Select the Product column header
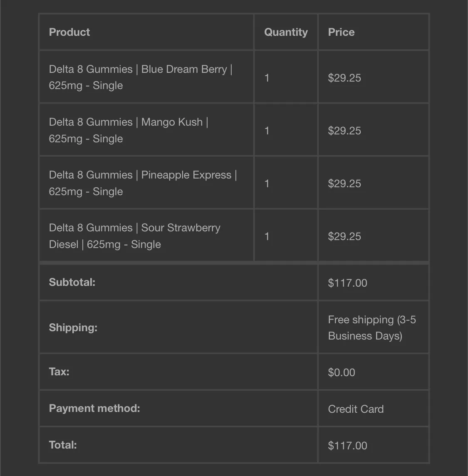Screen dimensions: 468x476 69,32
